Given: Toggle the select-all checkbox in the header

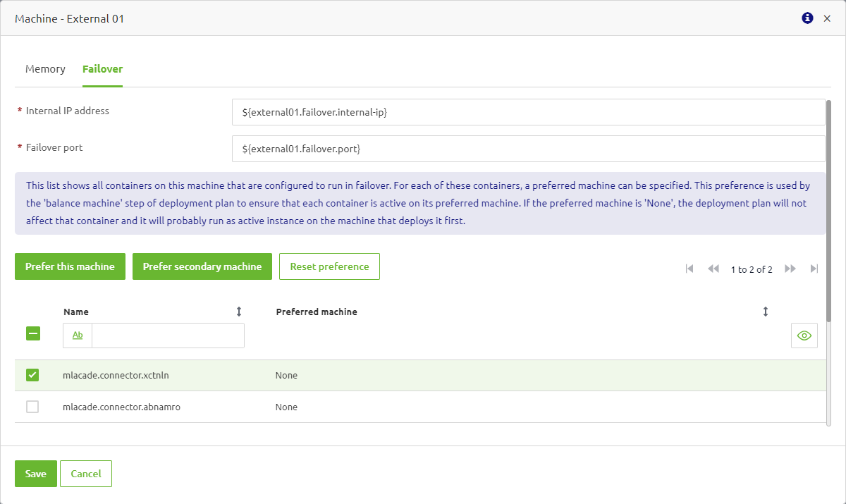Looking at the screenshot, I should (32, 333).
